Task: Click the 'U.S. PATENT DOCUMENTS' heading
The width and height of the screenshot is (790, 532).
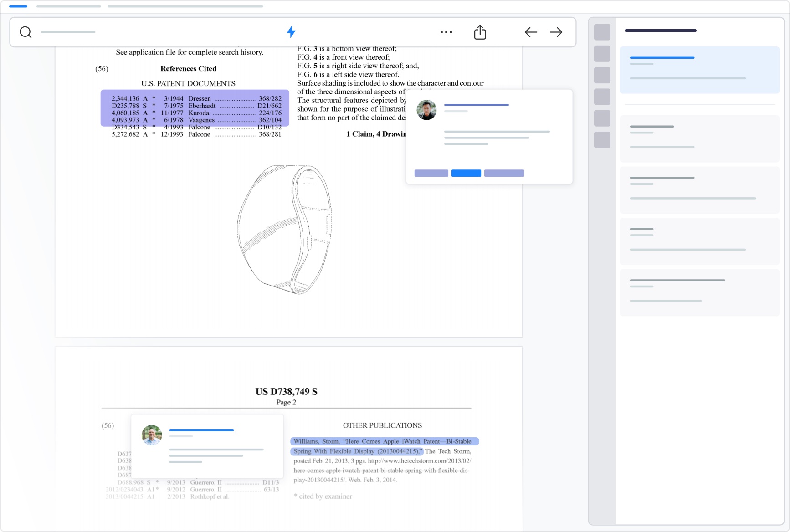Action: (188, 83)
